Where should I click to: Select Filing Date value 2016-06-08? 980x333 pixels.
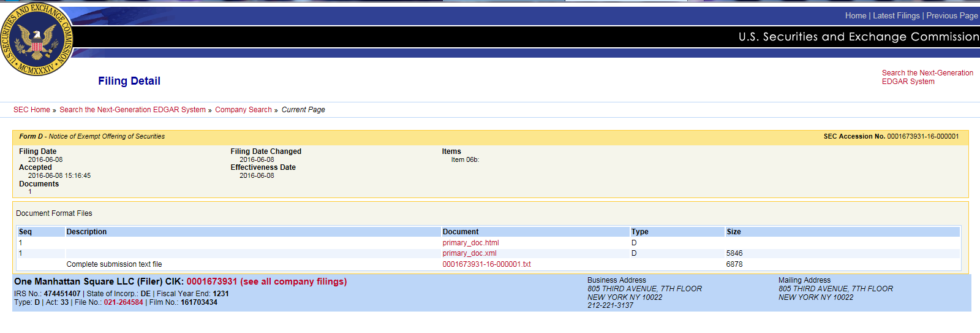point(45,159)
